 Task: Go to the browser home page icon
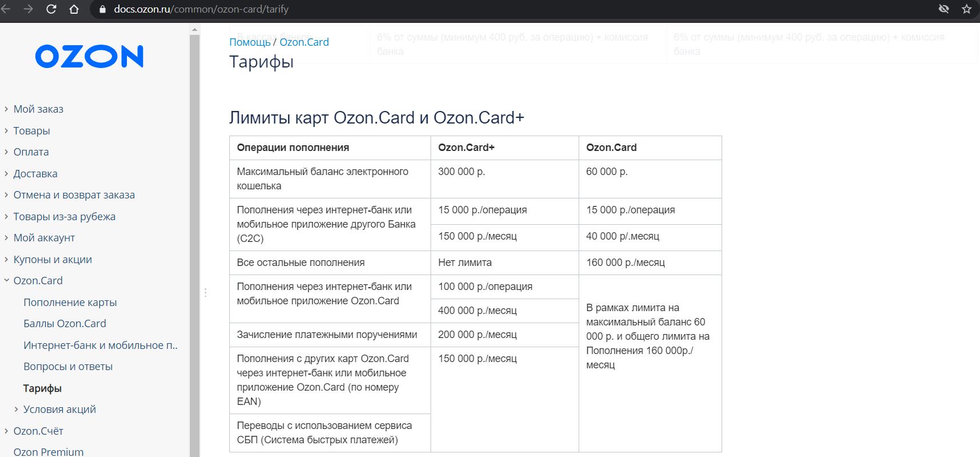(74, 9)
